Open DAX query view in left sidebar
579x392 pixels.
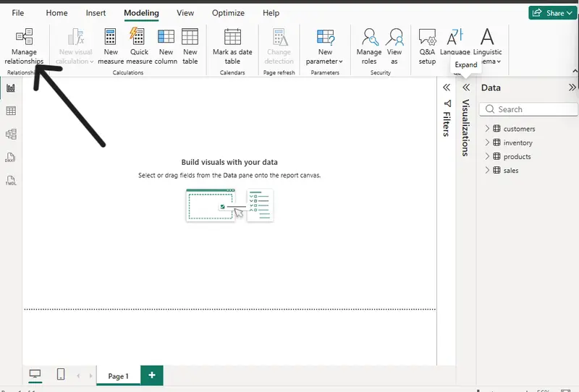10,158
